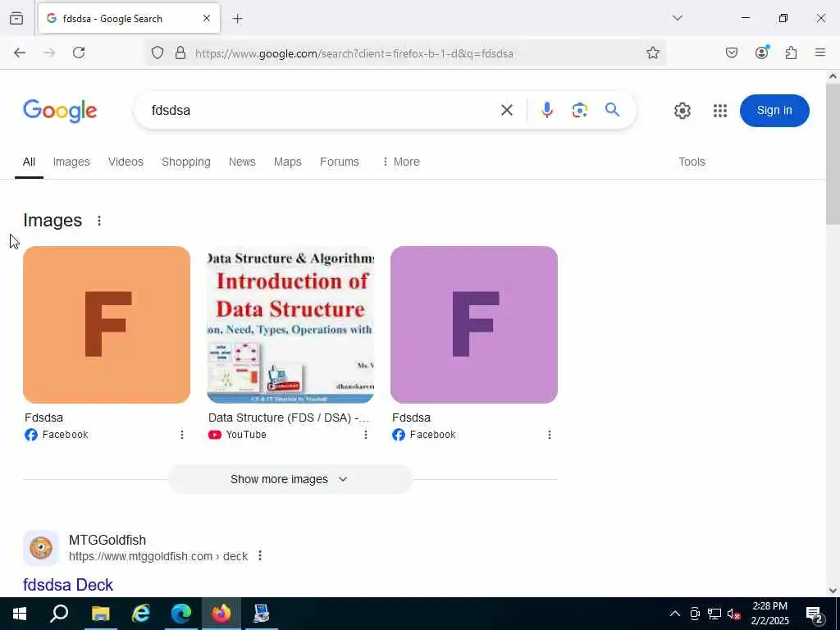List all tabs with chevron
Viewport: 840px width, 630px height.
click(678, 18)
